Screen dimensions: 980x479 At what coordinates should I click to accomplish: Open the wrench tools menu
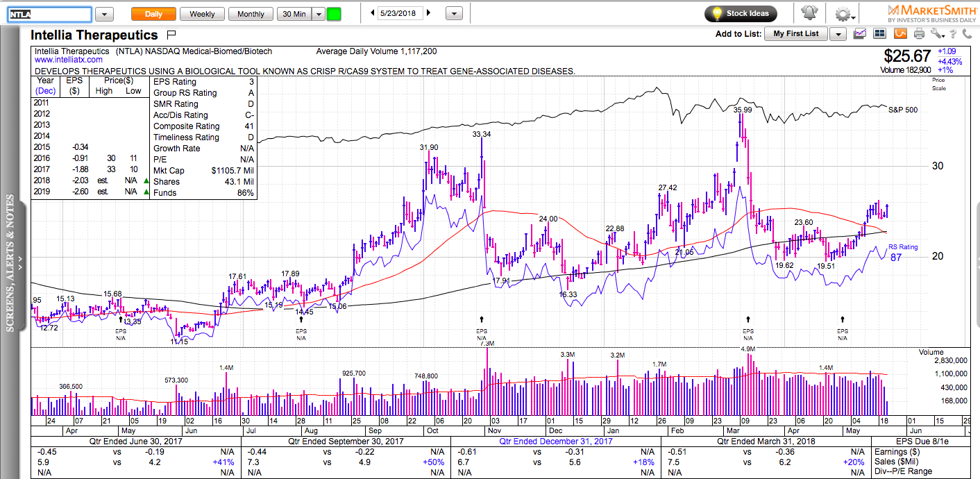click(938, 33)
